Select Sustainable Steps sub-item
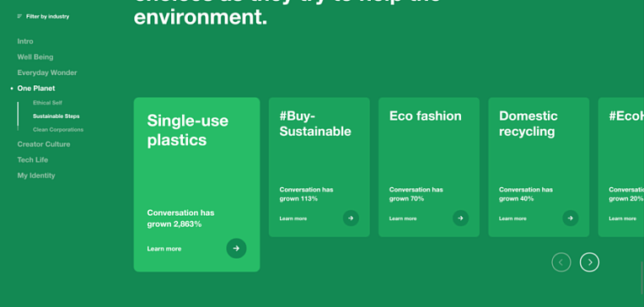This screenshot has height=307, width=644. pos(56,116)
